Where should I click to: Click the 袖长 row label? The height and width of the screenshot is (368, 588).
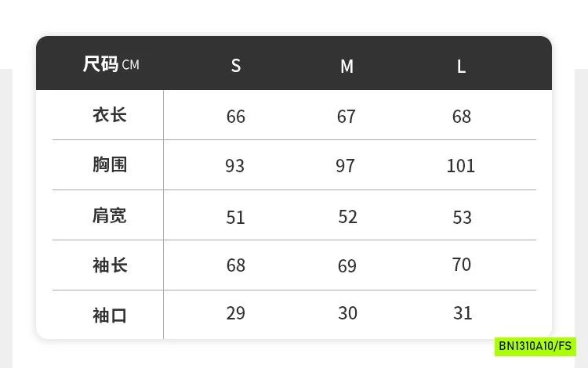(x=110, y=265)
